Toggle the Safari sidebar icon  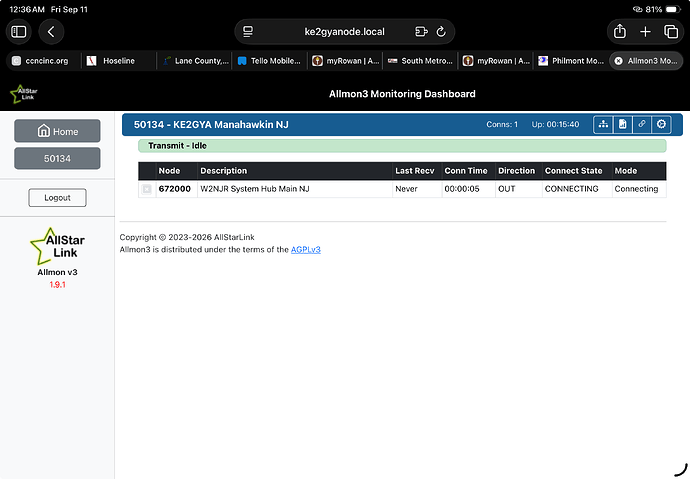[18, 32]
